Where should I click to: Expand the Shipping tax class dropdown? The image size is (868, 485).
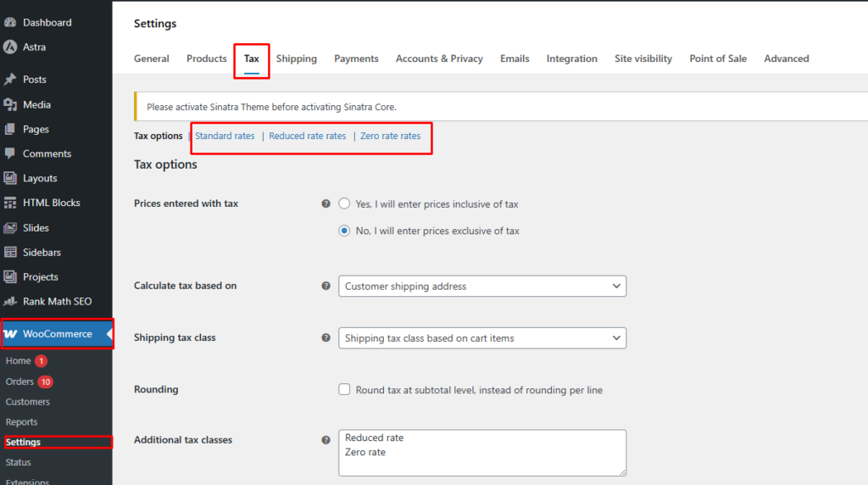pos(481,338)
